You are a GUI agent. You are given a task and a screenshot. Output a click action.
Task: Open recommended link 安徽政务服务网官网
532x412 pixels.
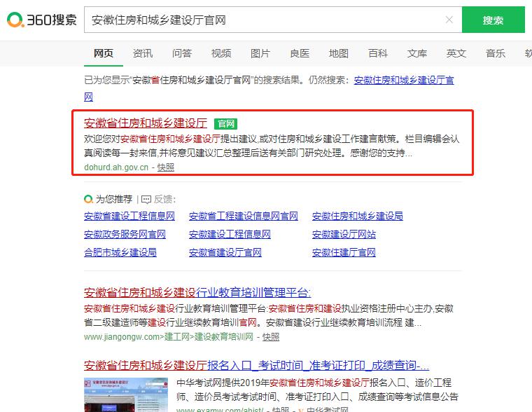[x=125, y=234]
